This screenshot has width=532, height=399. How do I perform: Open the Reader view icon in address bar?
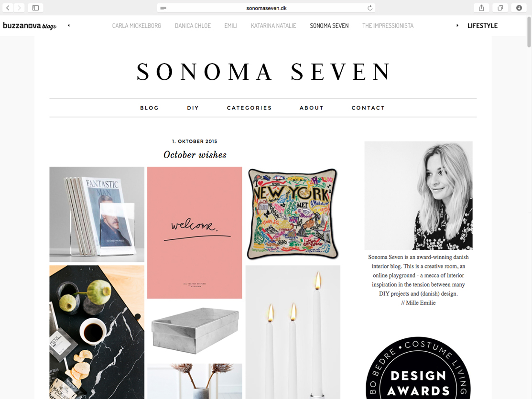point(163,8)
